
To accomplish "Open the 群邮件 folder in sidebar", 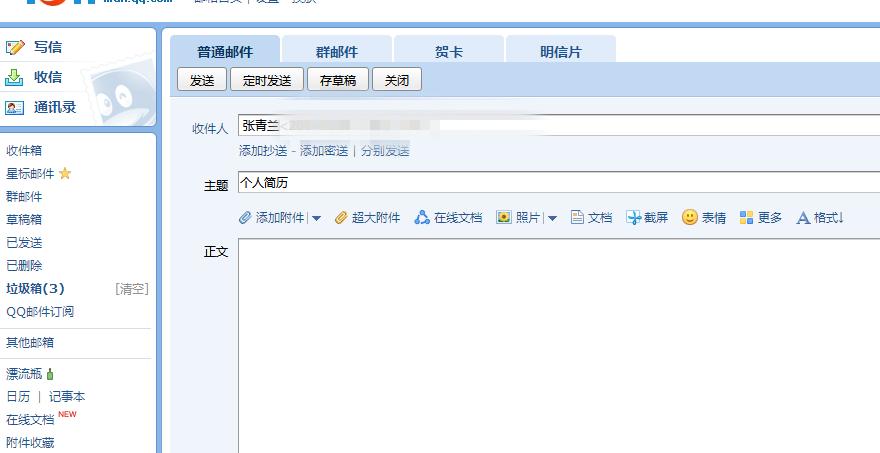I will 24,196.
